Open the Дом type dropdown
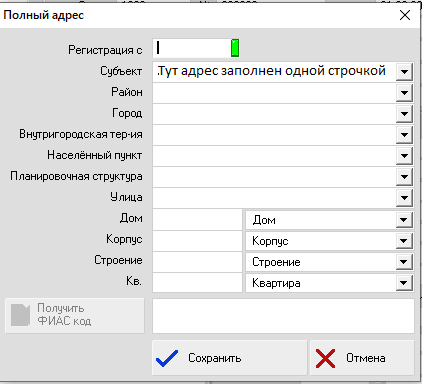The width and height of the screenshot is (422, 384). pyautogui.click(x=404, y=220)
